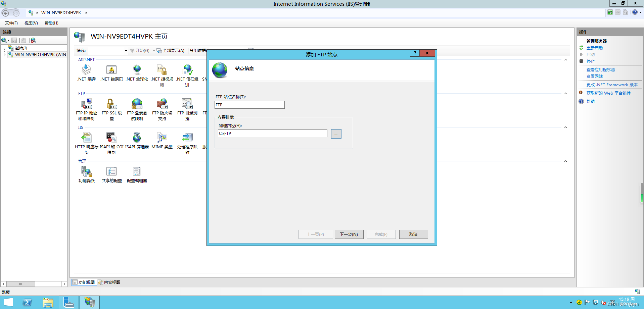Click connections pane horizontal scrollbar thumb

[x=21, y=284]
